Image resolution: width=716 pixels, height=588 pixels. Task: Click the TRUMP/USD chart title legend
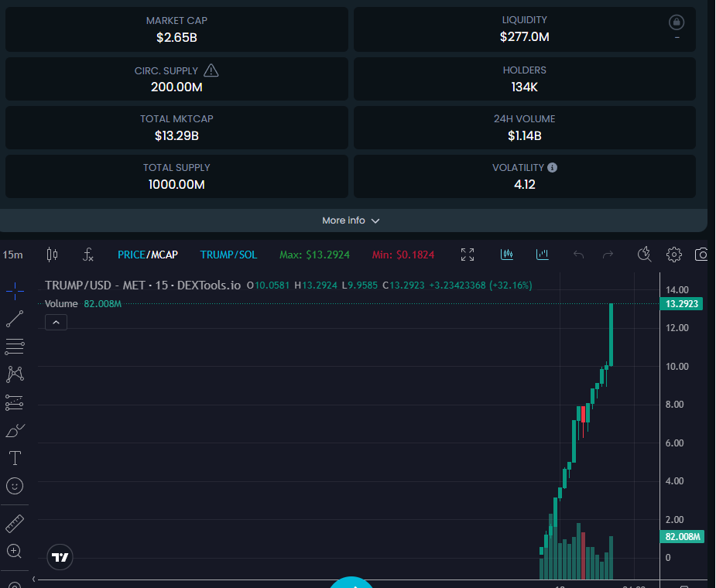[142, 285]
